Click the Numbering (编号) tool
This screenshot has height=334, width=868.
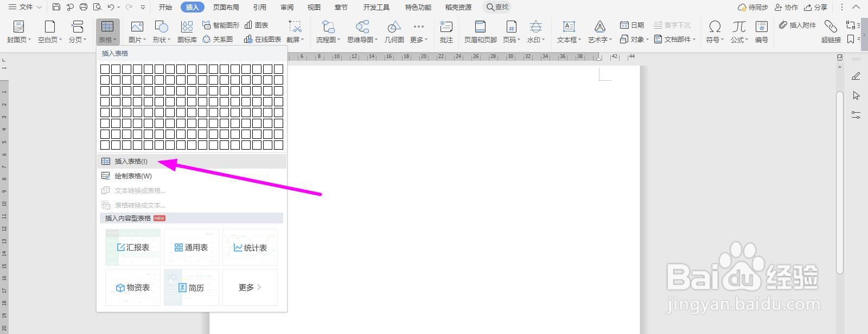pos(762,32)
